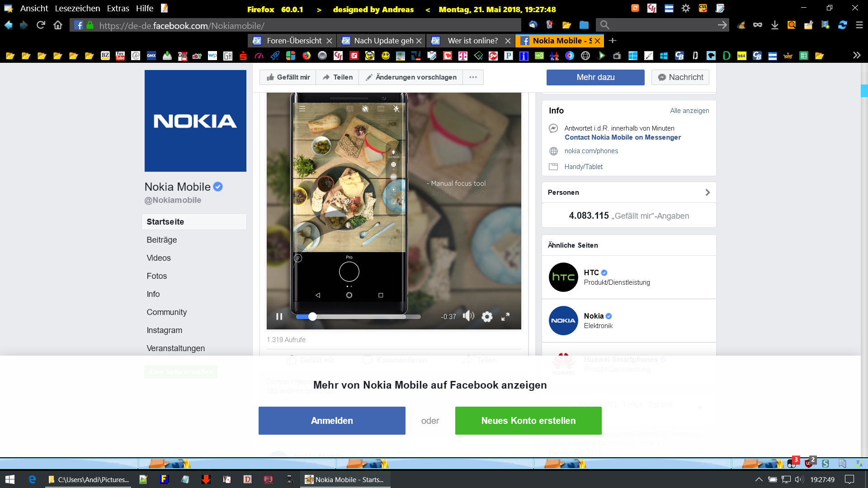Go to the Firefox home page

pos(58,25)
